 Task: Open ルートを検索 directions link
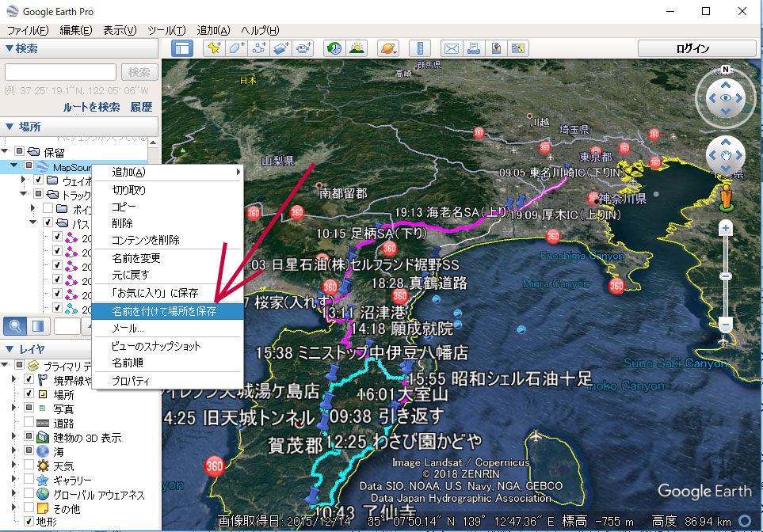91,107
